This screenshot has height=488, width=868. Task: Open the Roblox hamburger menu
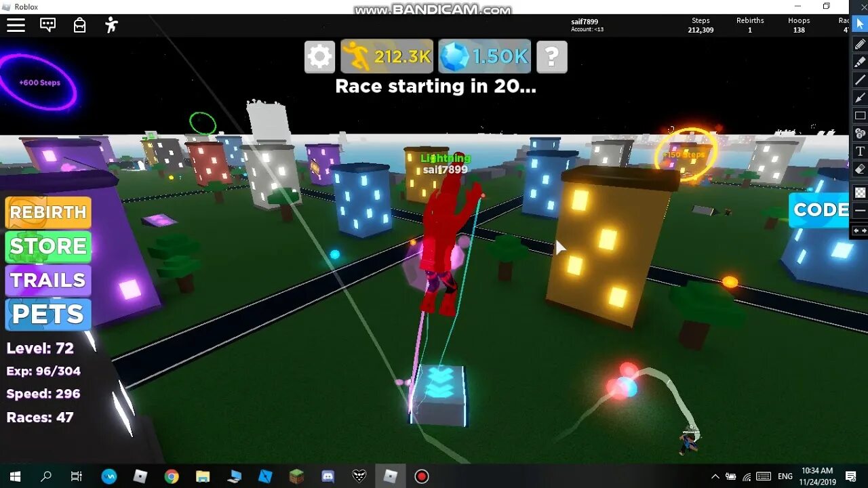pos(16,26)
